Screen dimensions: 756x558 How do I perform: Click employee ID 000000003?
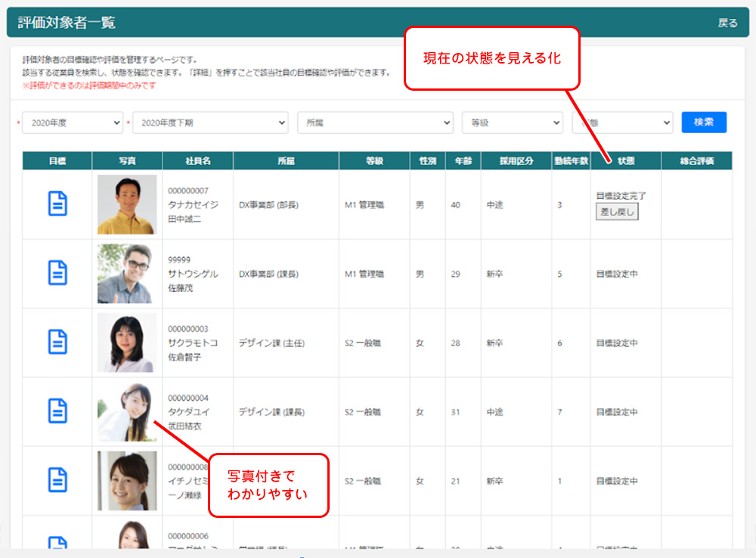click(x=188, y=329)
